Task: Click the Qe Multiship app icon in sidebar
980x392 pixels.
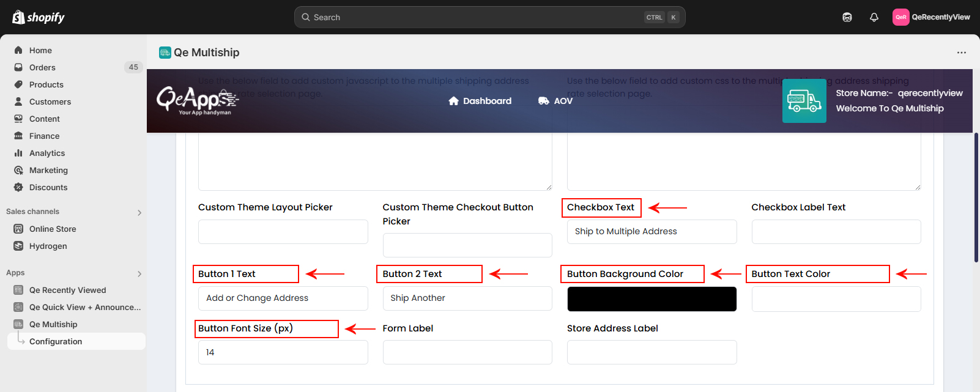Action: [x=18, y=324]
